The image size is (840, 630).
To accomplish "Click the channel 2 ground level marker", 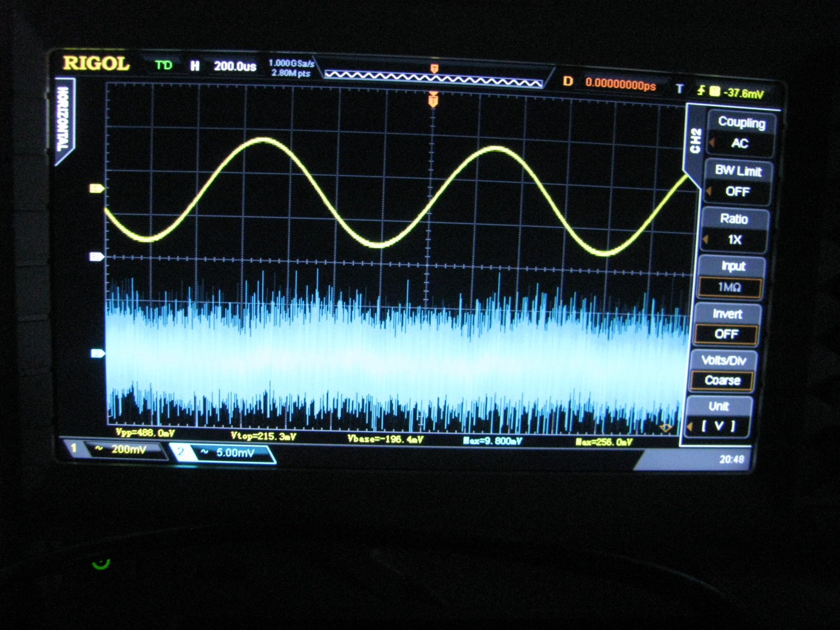I will [98, 353].
